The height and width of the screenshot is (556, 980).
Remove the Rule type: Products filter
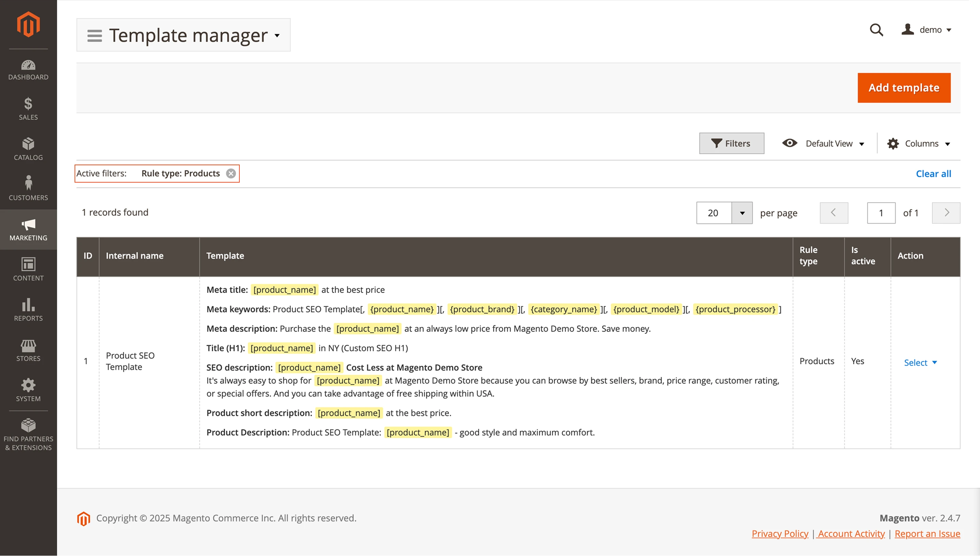(x=231, y=173)
